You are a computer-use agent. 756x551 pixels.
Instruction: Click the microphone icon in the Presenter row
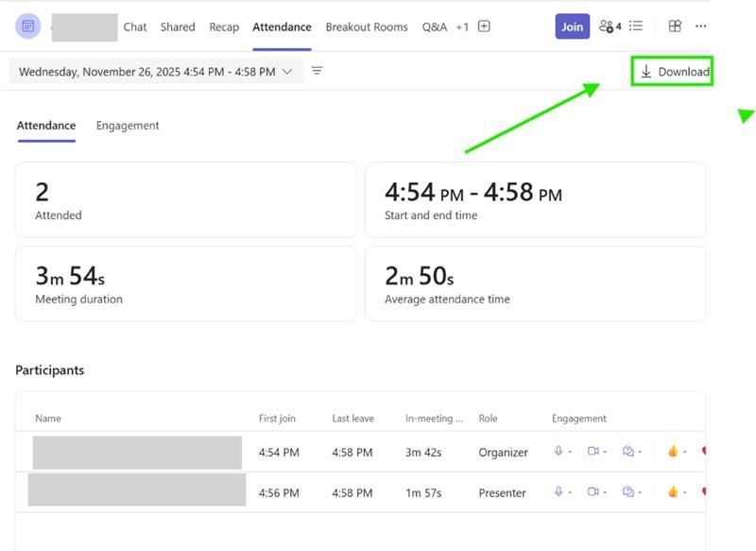coord(558,491)
